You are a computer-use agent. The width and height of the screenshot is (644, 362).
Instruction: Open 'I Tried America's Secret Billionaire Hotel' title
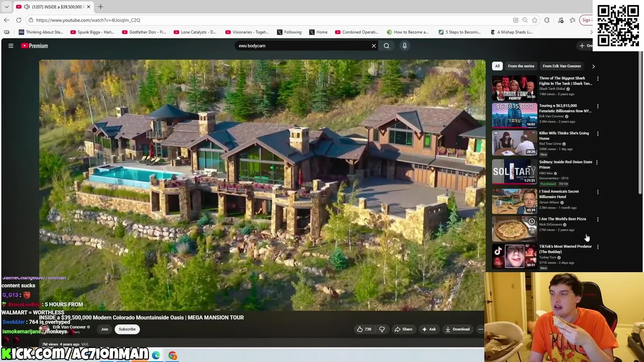pos(559,194)
